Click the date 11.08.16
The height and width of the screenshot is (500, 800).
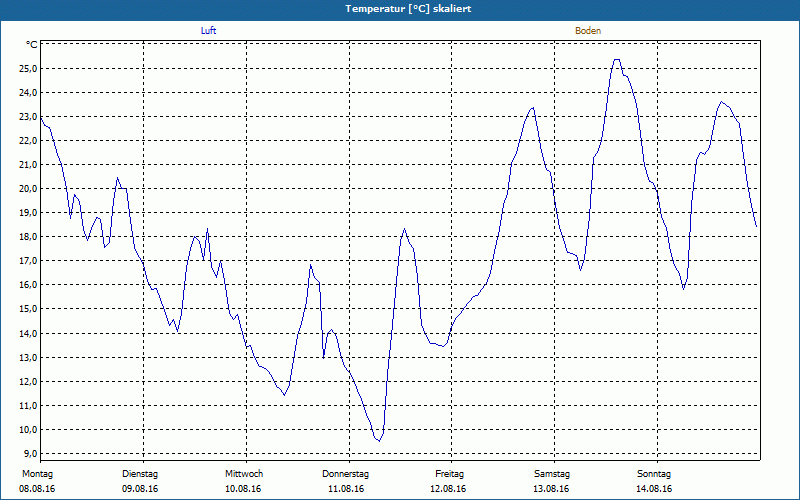[x=346, y=489]
